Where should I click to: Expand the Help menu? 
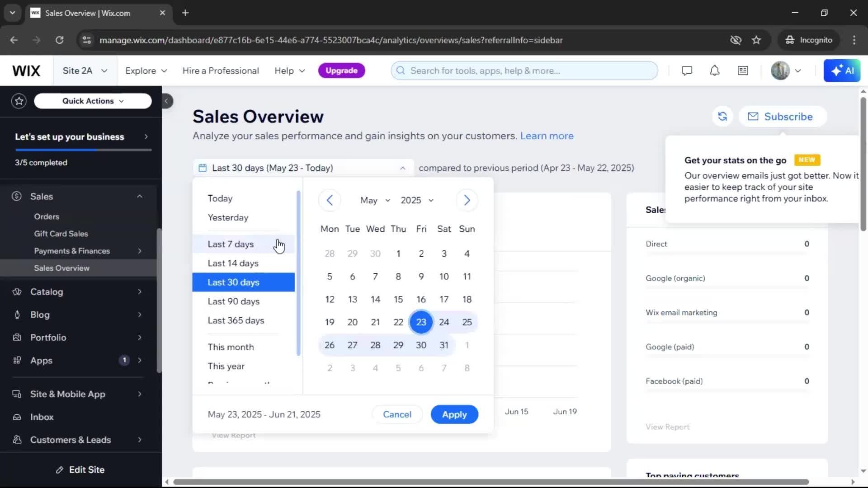290,70
